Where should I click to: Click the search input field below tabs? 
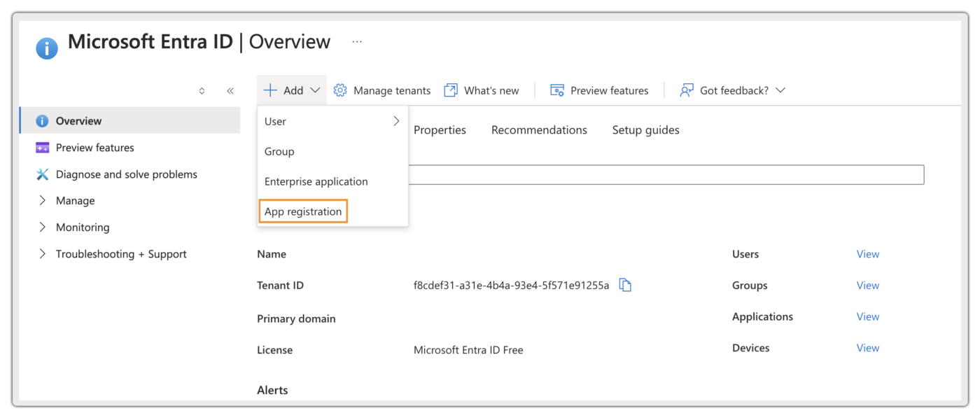[x=666, y=175]
